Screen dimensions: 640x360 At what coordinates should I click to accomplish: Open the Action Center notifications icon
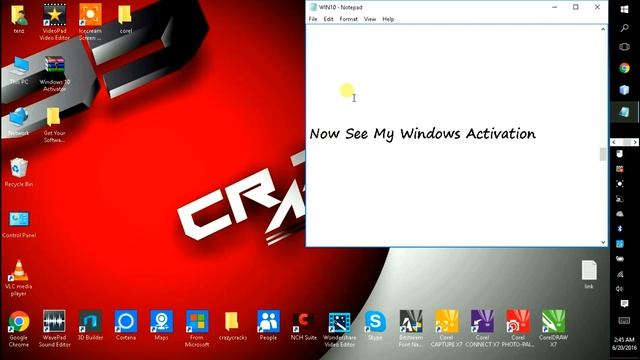pos(624,303)
